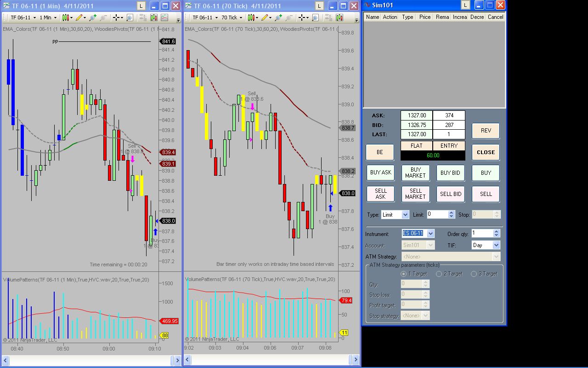
Task: Click the Limit price stepper arrows
Action: [452, 214]
